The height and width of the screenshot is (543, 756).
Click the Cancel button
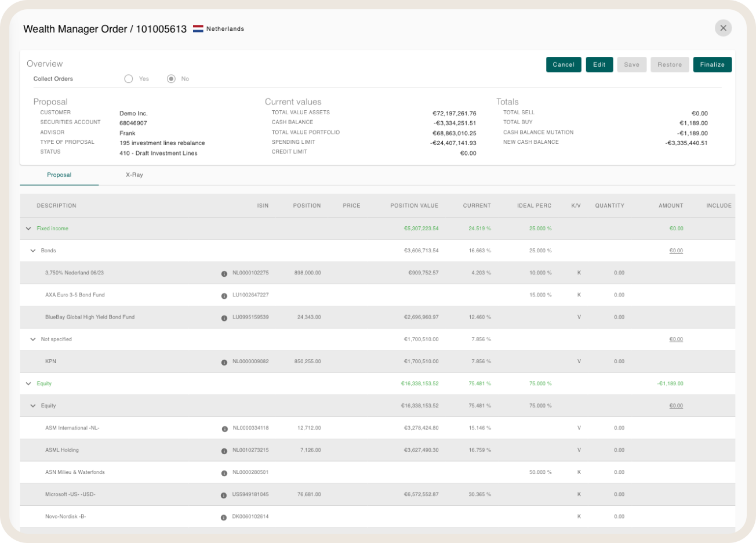(564, 64)
